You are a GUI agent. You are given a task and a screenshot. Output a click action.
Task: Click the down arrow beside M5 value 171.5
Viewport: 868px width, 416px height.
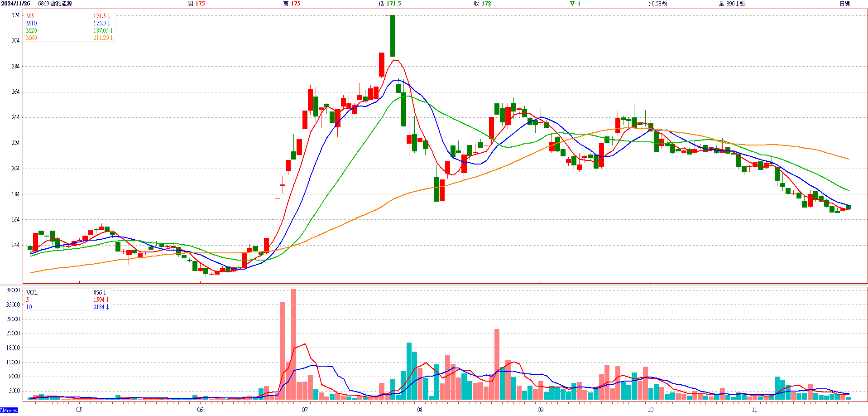(109, 16)
